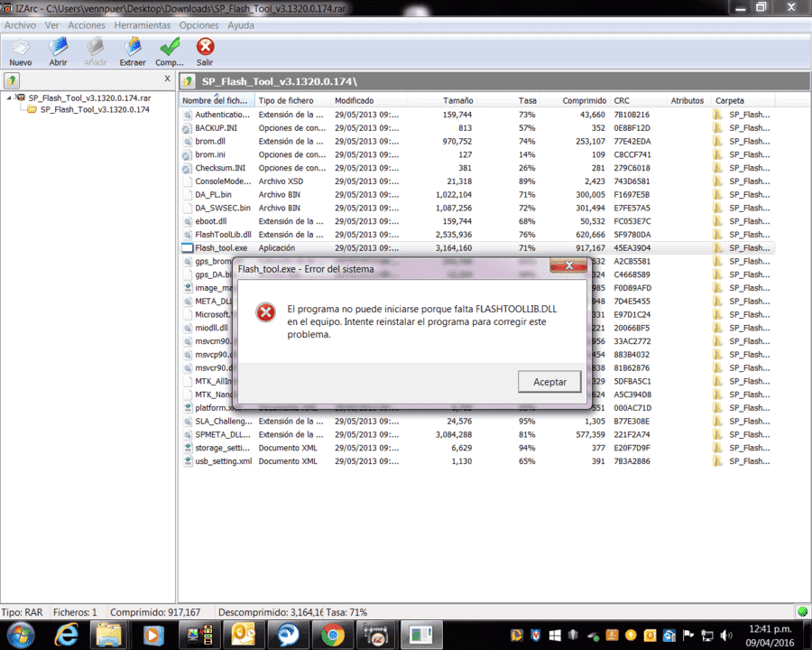
Task: Click the up-folder icon beside SP_Flash_Tool path
Action: (189, 81)
